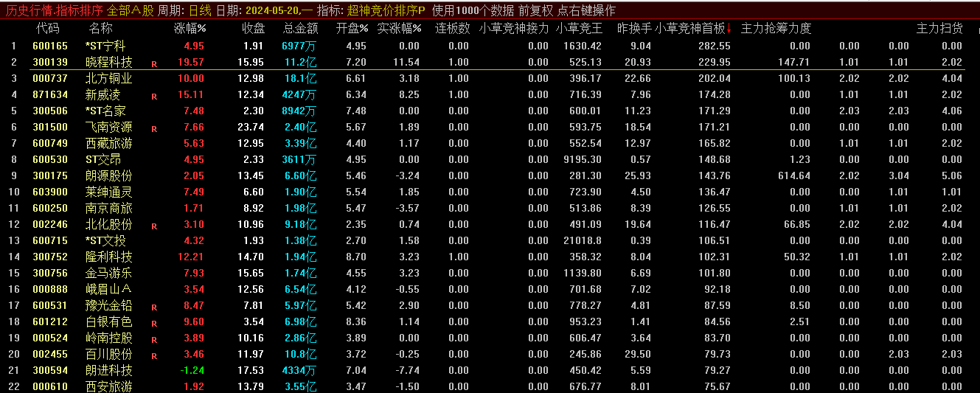Select the *ST文投 stock name
The image size is (980, 393).
(105, 240)
